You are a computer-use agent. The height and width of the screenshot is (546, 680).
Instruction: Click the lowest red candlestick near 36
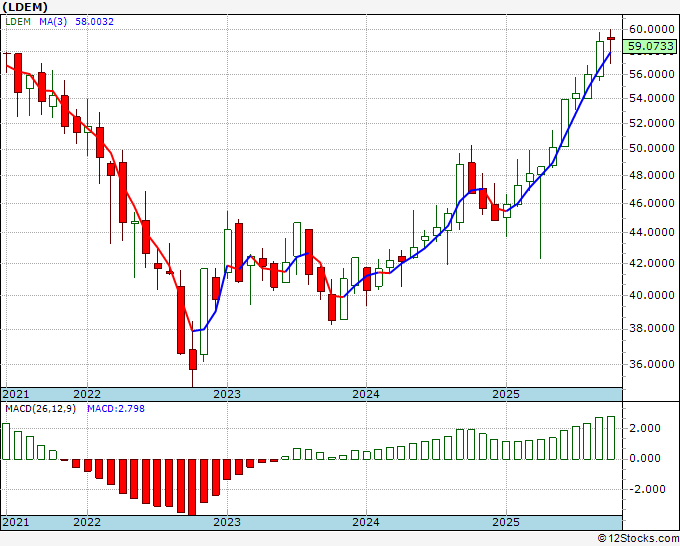tap(193, 359)
